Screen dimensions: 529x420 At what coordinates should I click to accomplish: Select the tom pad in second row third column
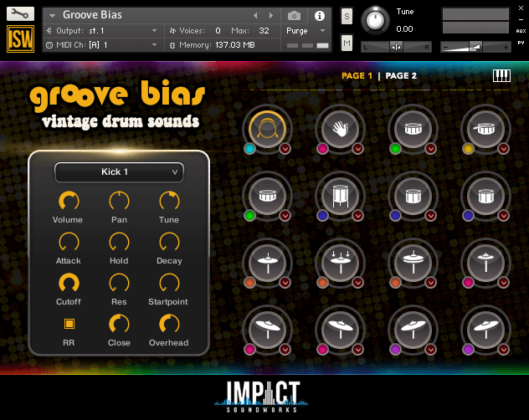click(413, 196)
